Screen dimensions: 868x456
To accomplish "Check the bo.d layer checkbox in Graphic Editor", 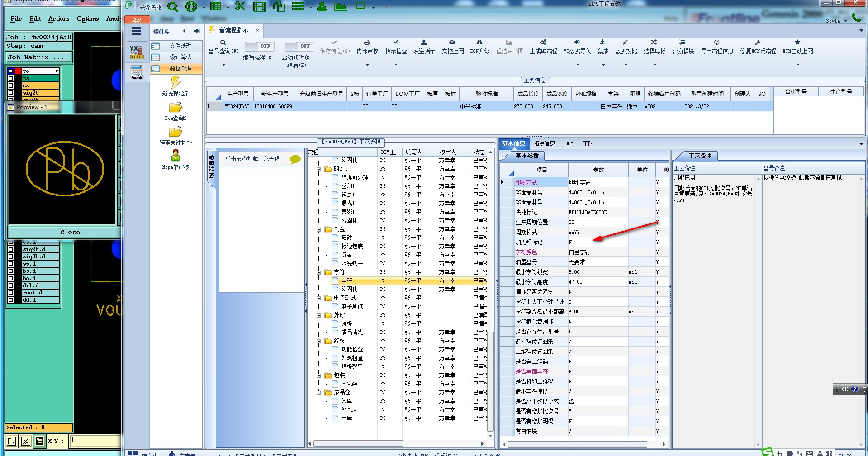I will click(x=11, y=278).
